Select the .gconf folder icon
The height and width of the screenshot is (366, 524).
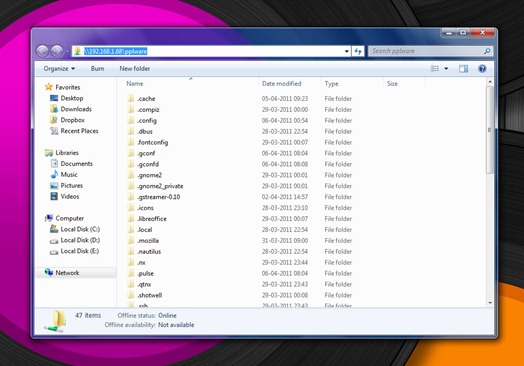click(x=131, y=153)
